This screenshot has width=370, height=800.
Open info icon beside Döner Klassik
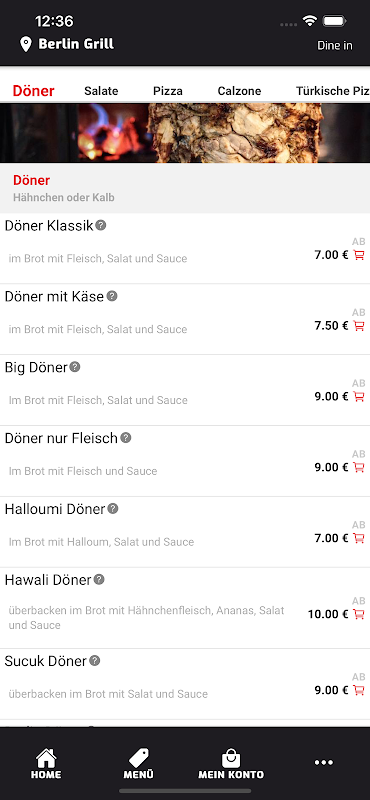(x=101, y=225)
